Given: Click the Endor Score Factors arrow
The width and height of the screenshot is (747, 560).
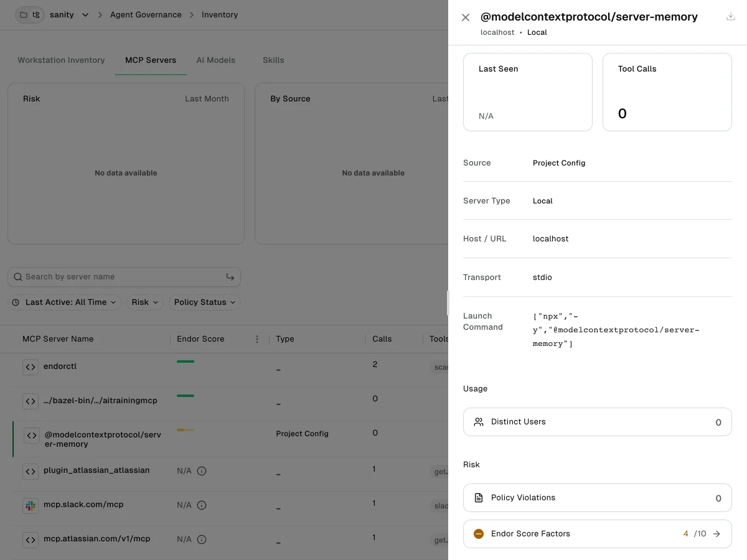Looking at the screenshot, I should [716, 534].
